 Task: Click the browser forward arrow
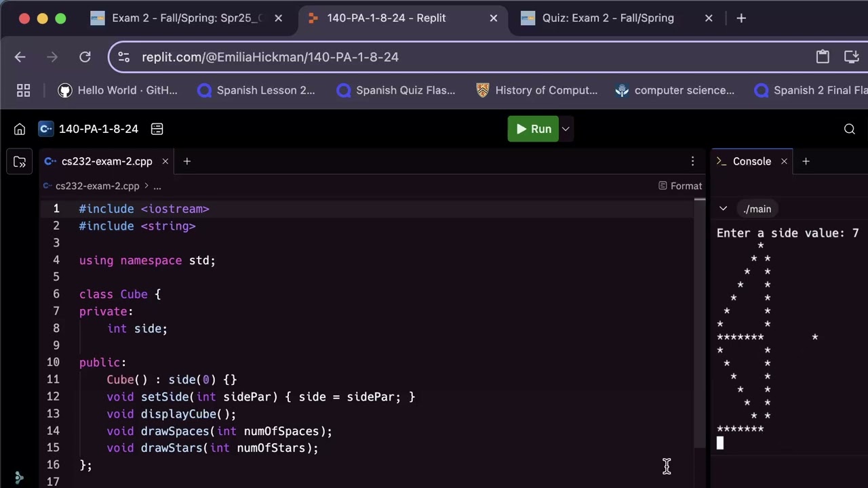(52, 57)
